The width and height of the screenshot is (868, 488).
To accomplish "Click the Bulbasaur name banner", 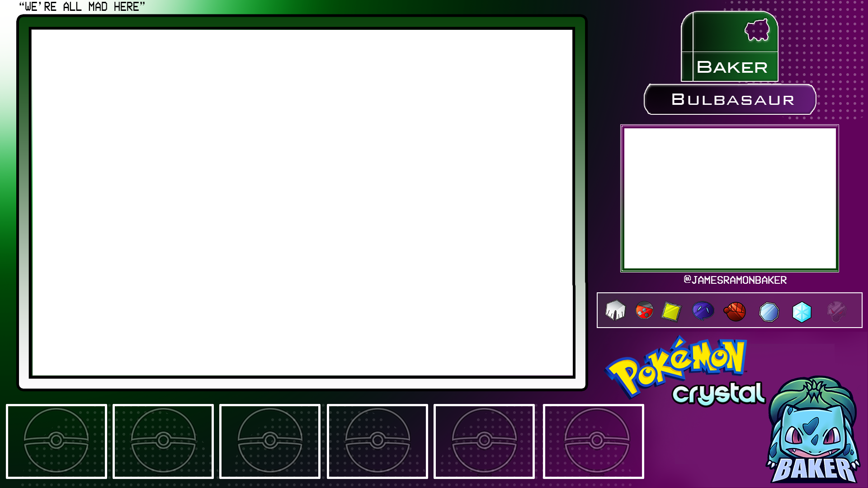I will (x=730, y=99).
